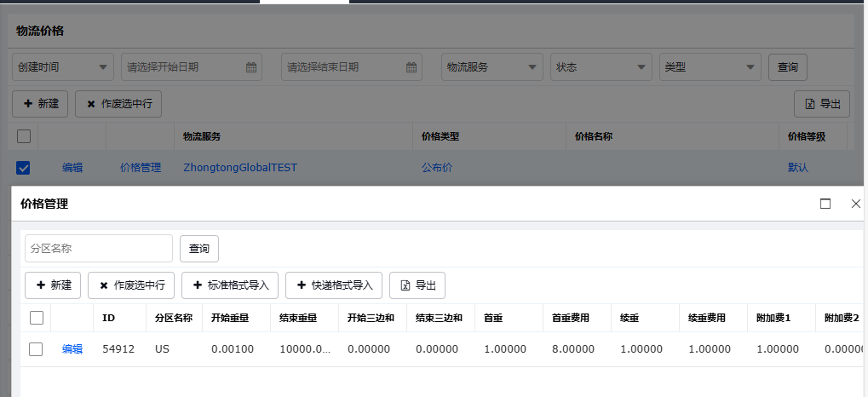
Task: Click the start date calendar icon
Action: pyautogui.click(x=251, y=67)
